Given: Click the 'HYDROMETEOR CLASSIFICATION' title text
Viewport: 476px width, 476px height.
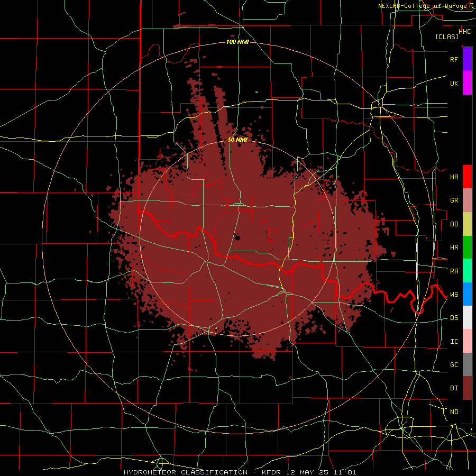Looking at the screenshot, I should coord(186,472).
